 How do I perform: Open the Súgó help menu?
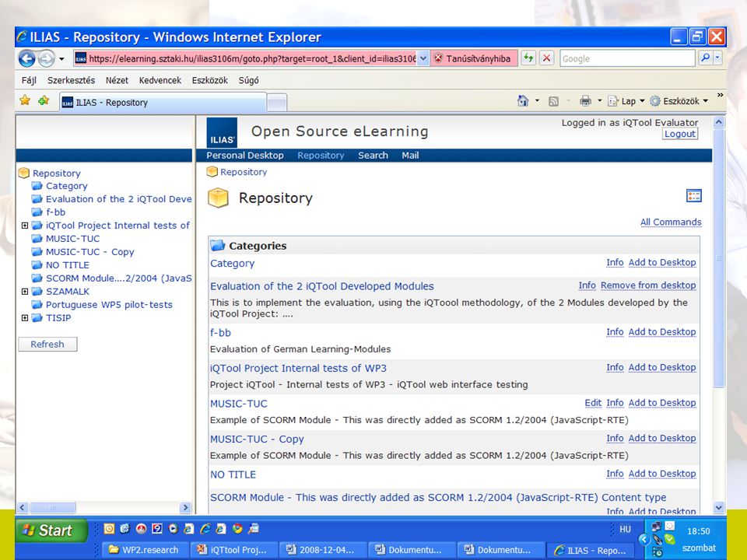(x=249, y=80)
